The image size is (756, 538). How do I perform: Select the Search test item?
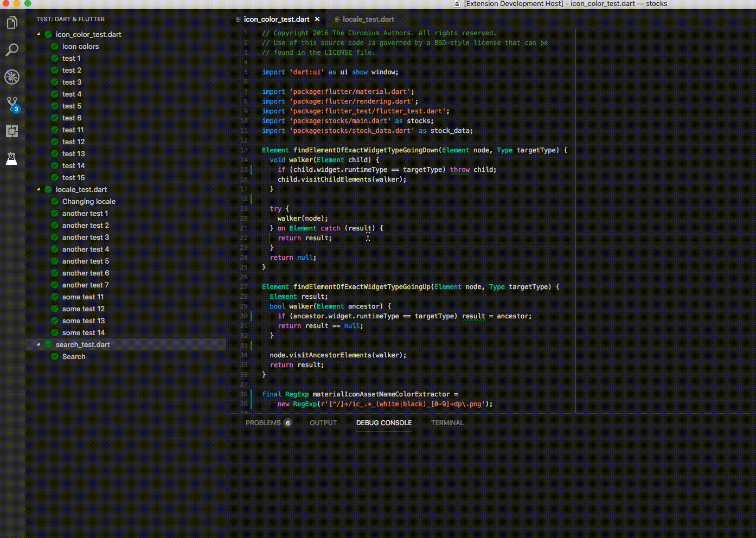click(74, 356)
